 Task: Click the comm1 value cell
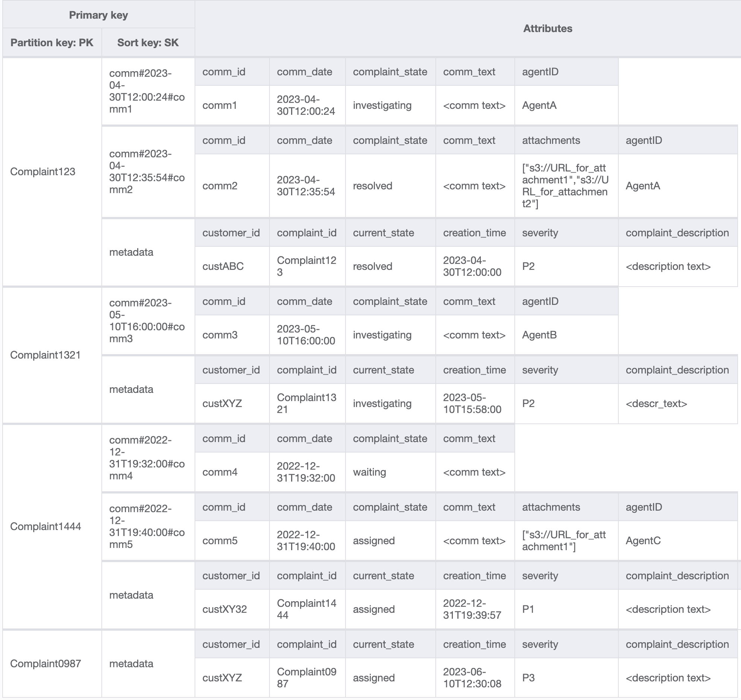[220, 105]
